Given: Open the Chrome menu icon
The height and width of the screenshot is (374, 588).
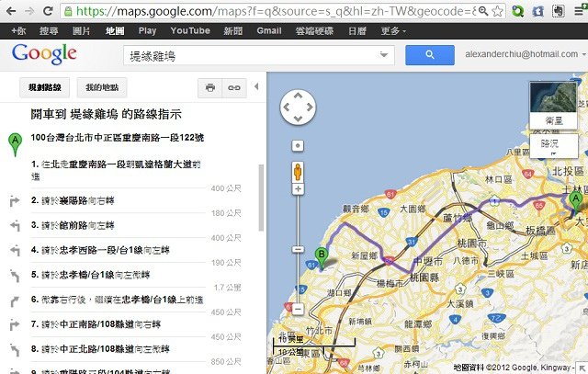Looking at the screenshot, I should click(x=580, y=11).
